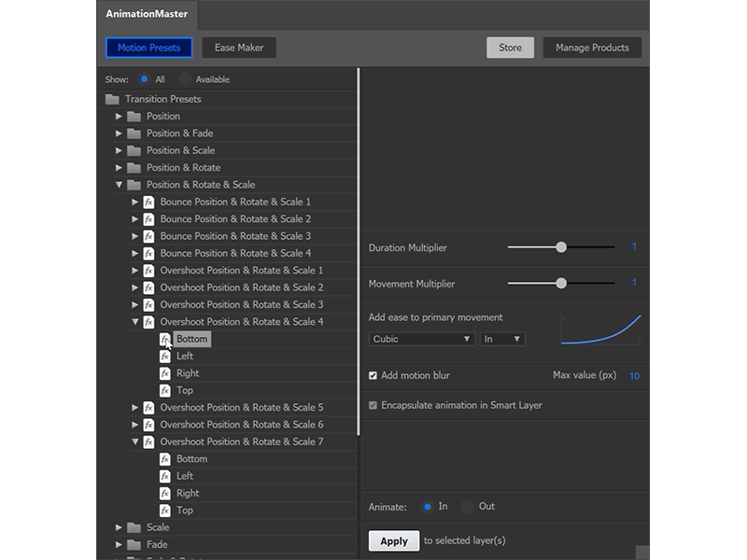
Task: Expand the Position & Fade folder
Action: 119,133
